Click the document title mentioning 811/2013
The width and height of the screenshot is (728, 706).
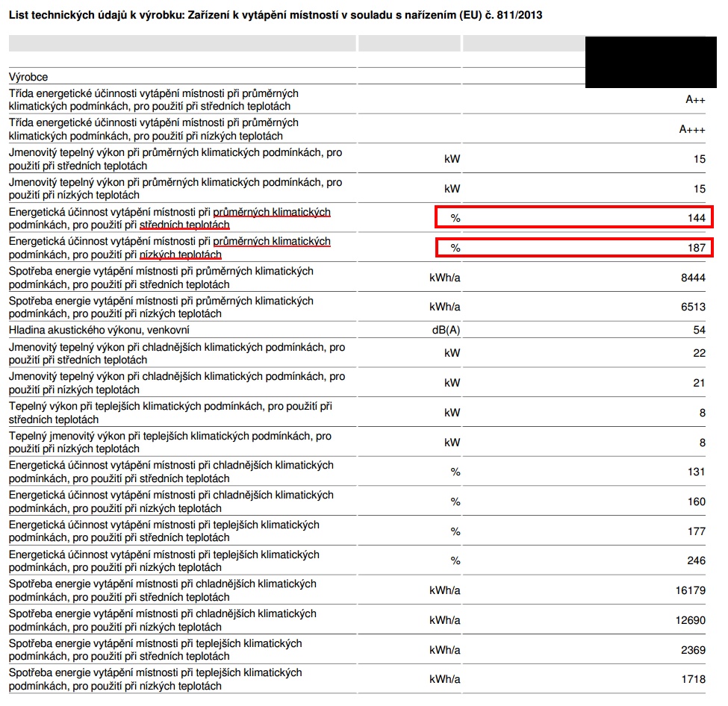point(276,16)
